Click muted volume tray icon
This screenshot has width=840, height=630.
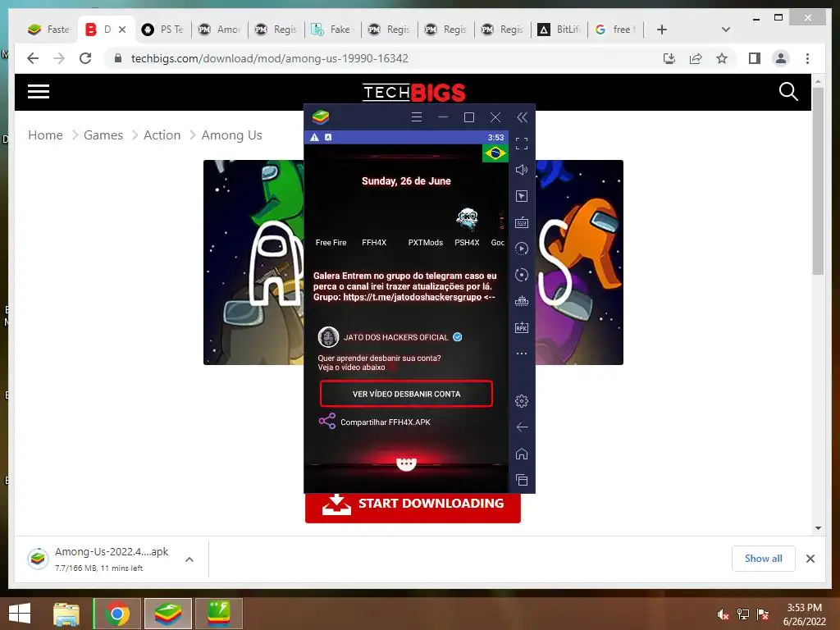(x=723, y=614)
